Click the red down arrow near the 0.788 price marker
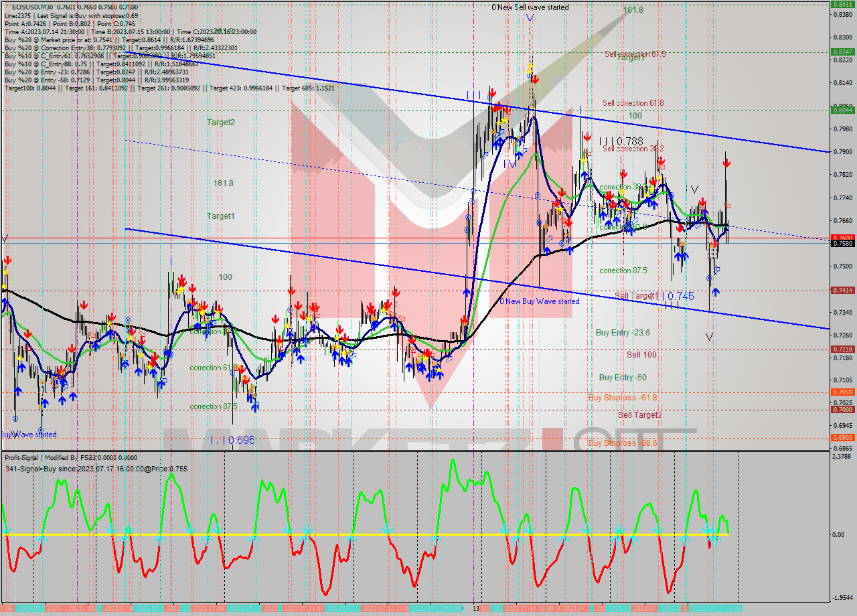857x616 pixels. [x=588, y=138]
